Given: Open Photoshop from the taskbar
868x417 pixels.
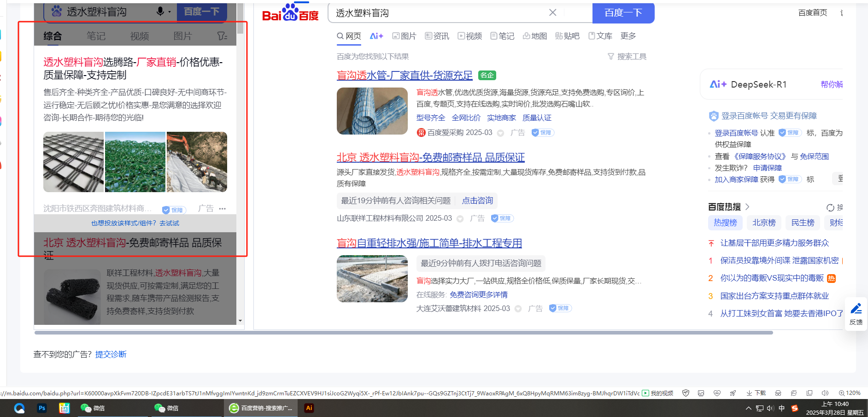Looking at the screenshot, I should pos(42,408).
